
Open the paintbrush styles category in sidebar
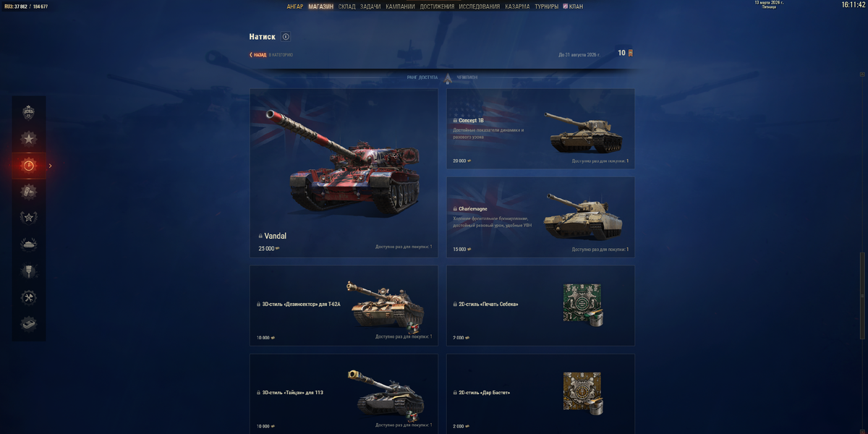(28, 271)
